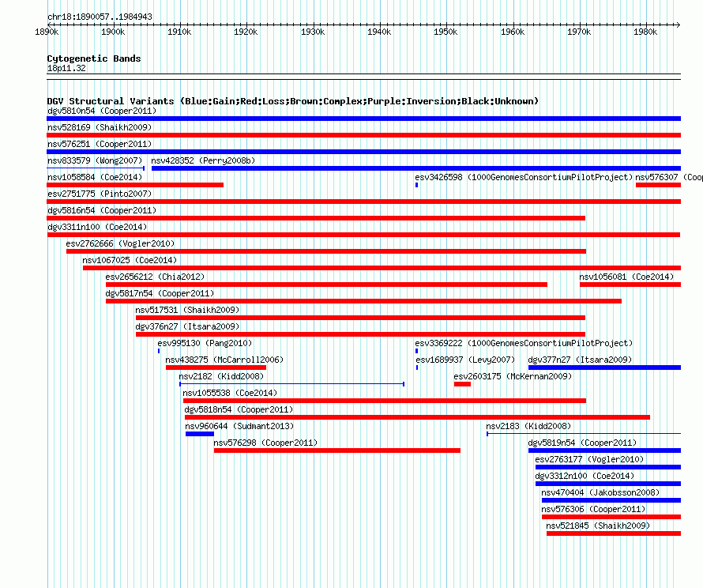Viewport: 703px width, 588px height.
Task: Click the dgv5810n54 (Cooper2011) blue gain bar
Action: pos(363,119)
